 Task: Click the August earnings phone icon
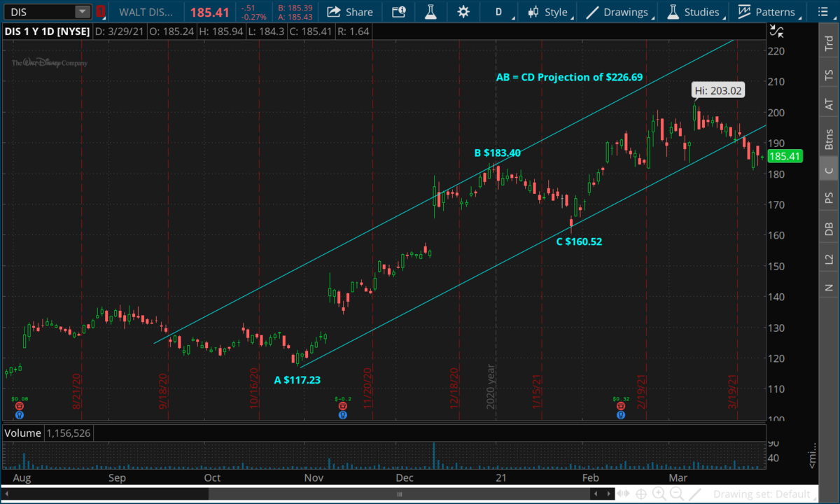click(x=19, y=406)
